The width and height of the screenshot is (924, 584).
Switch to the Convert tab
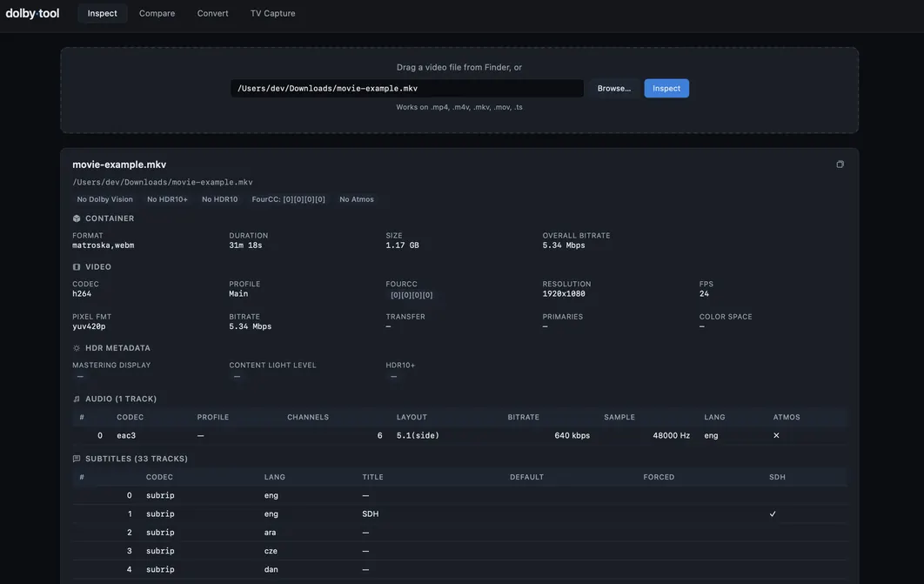213,13
